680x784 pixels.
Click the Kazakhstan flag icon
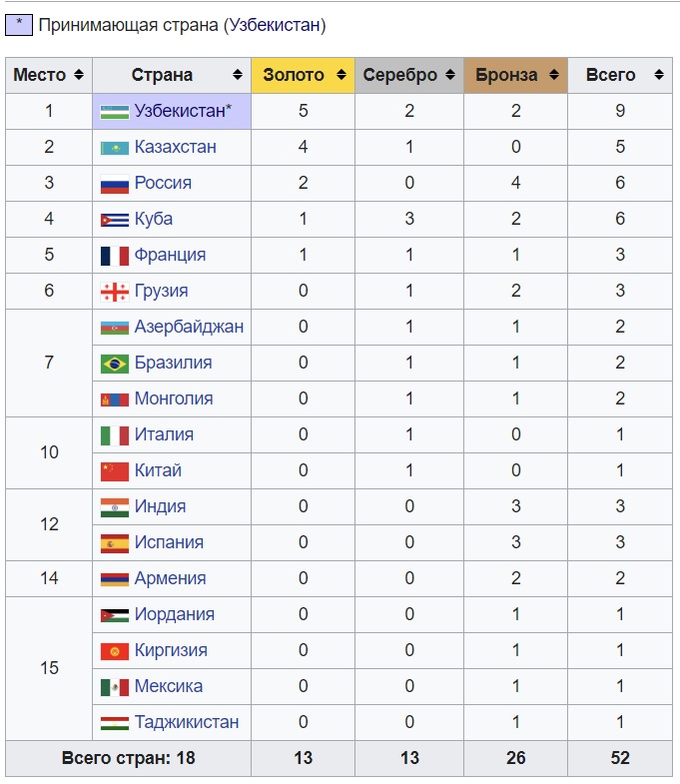(x=115, y=148)
